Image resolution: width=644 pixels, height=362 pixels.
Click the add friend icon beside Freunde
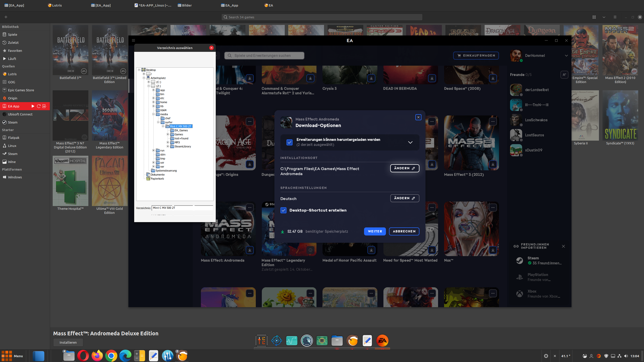564,75
